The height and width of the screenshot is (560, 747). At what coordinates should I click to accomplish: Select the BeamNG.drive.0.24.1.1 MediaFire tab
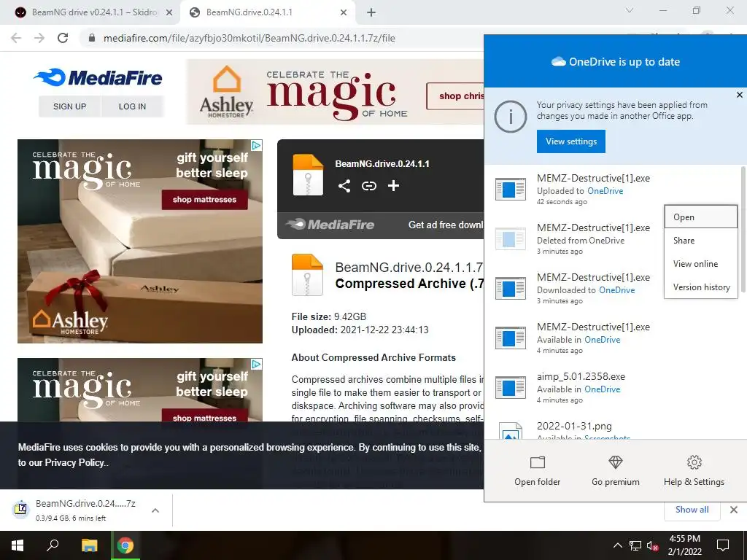268,12
